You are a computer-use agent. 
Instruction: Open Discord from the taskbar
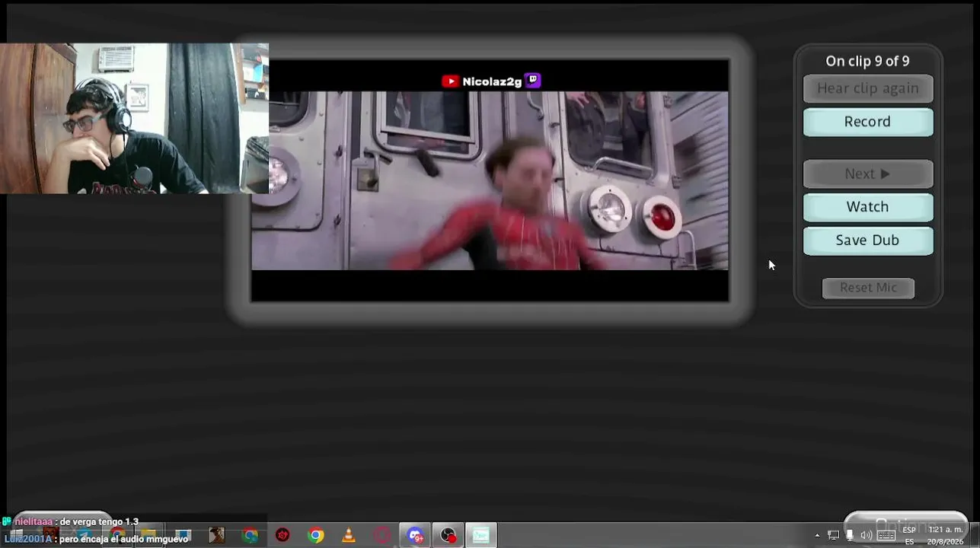pyautogui.click(x=415, y=536)
